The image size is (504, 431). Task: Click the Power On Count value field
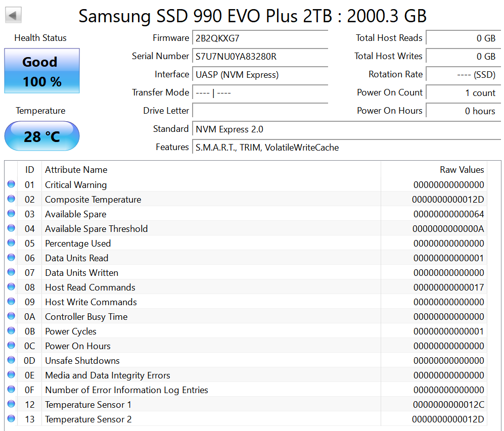tap(463, 93)
